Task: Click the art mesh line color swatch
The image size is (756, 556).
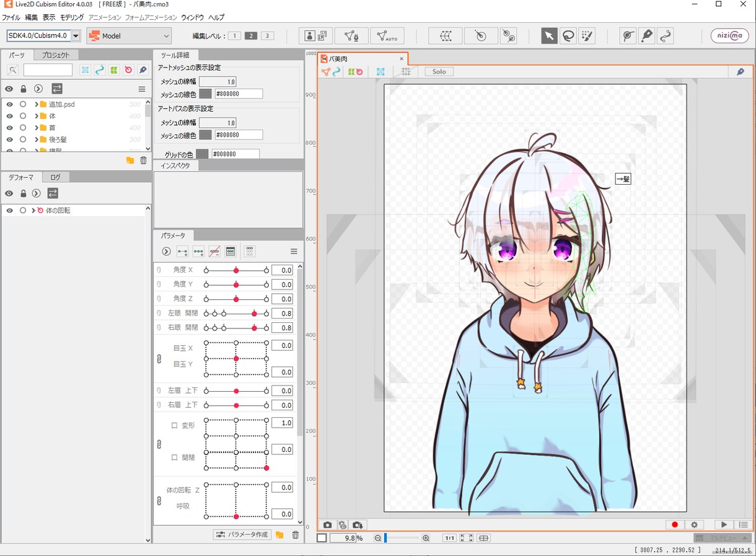Action: tap(205, 94)
